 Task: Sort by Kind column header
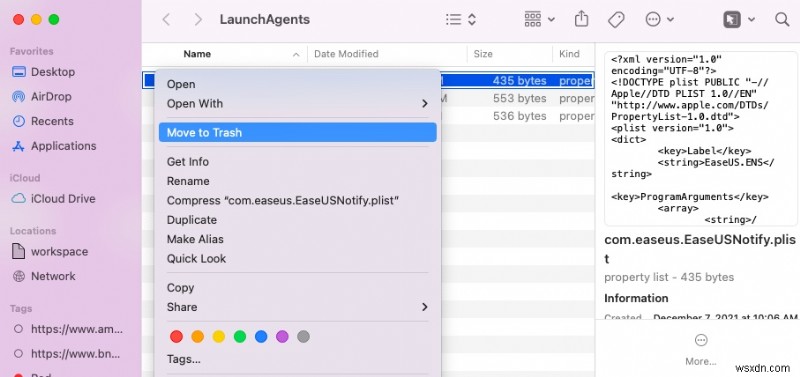click(569, 54)
